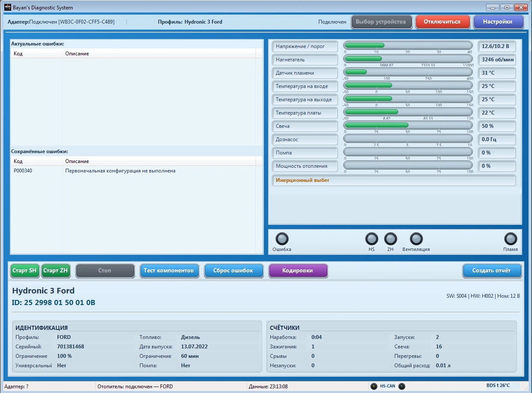Click the ZH indicator lamp

[390, 239]
